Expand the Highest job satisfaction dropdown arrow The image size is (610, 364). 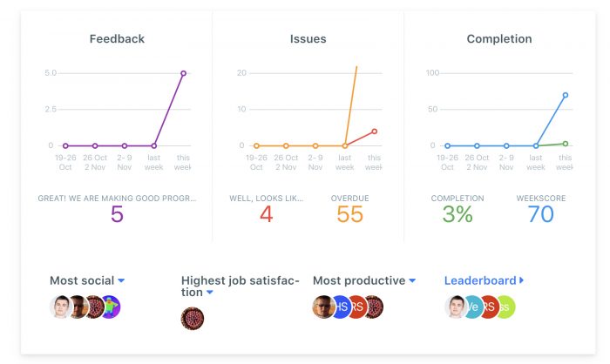[210, 292]
